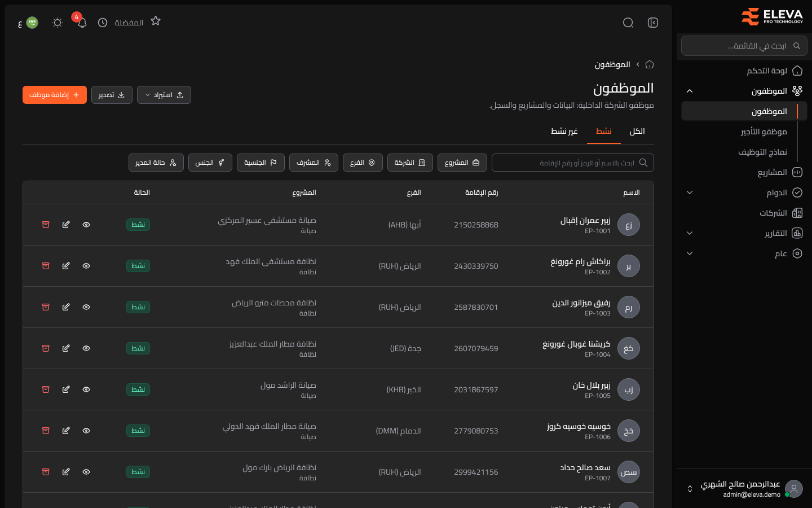812x508 pixels.
Task: Open the top bar search icon
Action: [x=628, y=23]
